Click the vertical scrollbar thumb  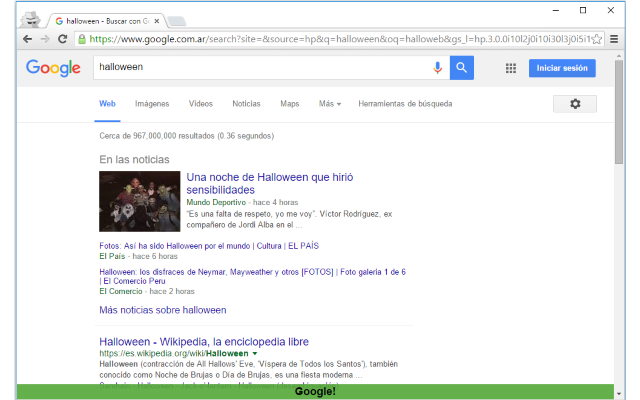[x=619, y=112]
